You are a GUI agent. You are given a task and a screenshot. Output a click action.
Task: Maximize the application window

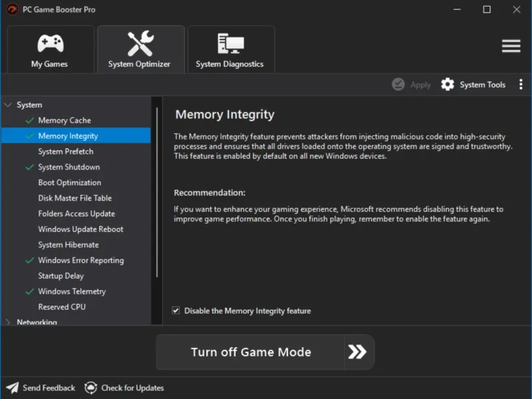tap(487, 9)
